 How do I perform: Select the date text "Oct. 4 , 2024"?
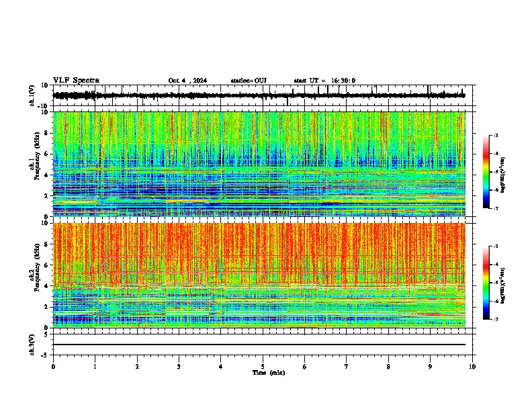click(187, 81)
